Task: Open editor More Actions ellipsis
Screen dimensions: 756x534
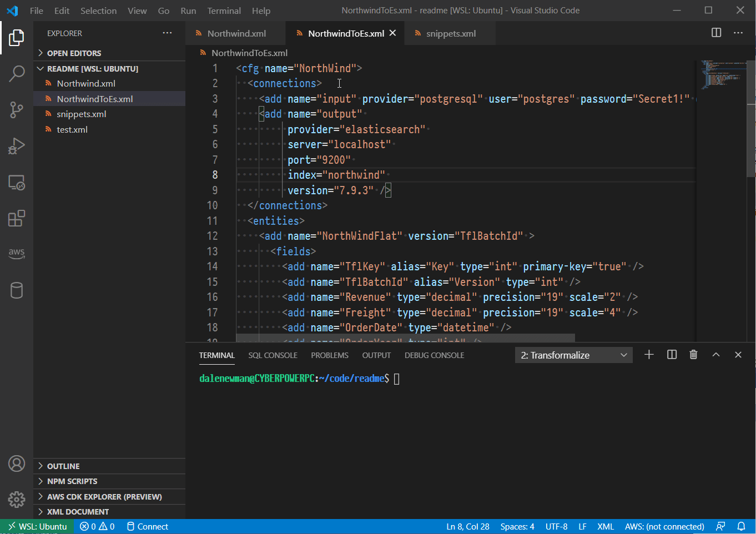Action: (x=738, y=33)
